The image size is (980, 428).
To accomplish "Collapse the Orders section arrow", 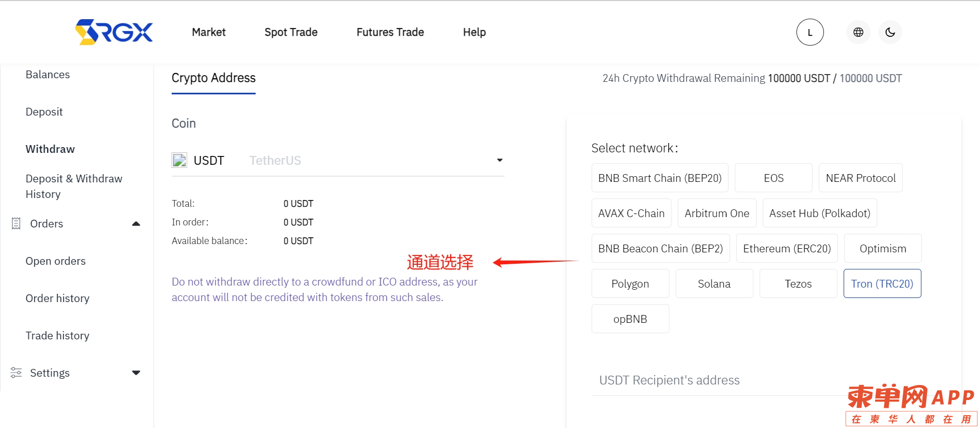I will (x=136, y=224).
